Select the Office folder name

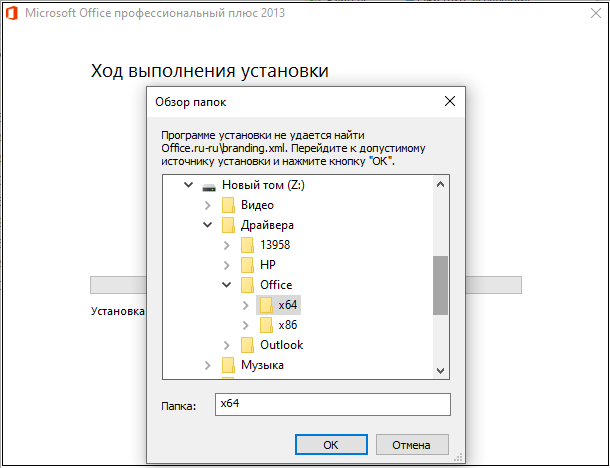click(276, 285)
